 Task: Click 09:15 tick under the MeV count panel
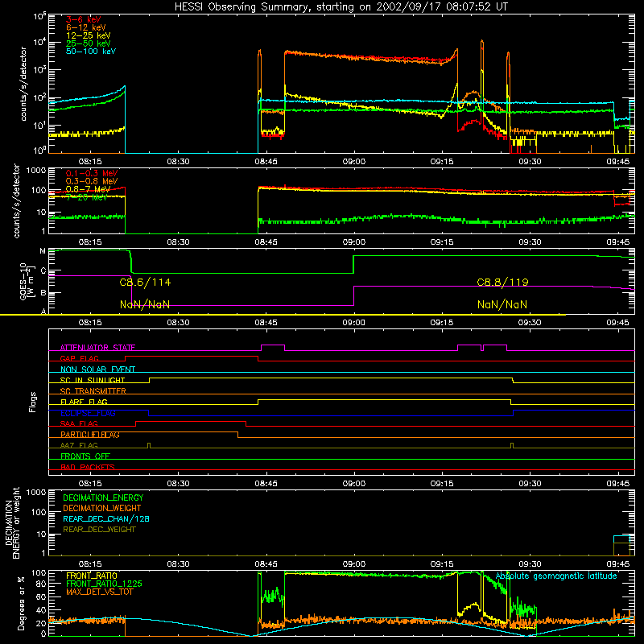coord(442,242)
